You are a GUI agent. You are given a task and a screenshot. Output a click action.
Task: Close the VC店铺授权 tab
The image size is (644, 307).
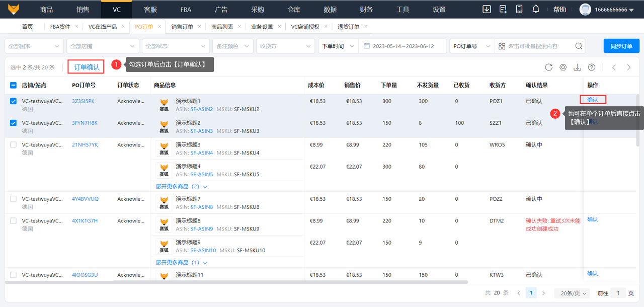tap(326, 27)
